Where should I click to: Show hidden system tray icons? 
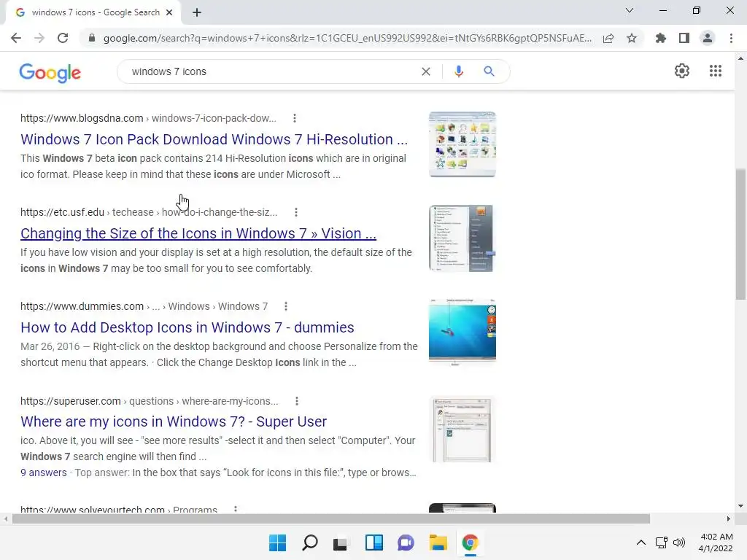(x=641, y=542)
